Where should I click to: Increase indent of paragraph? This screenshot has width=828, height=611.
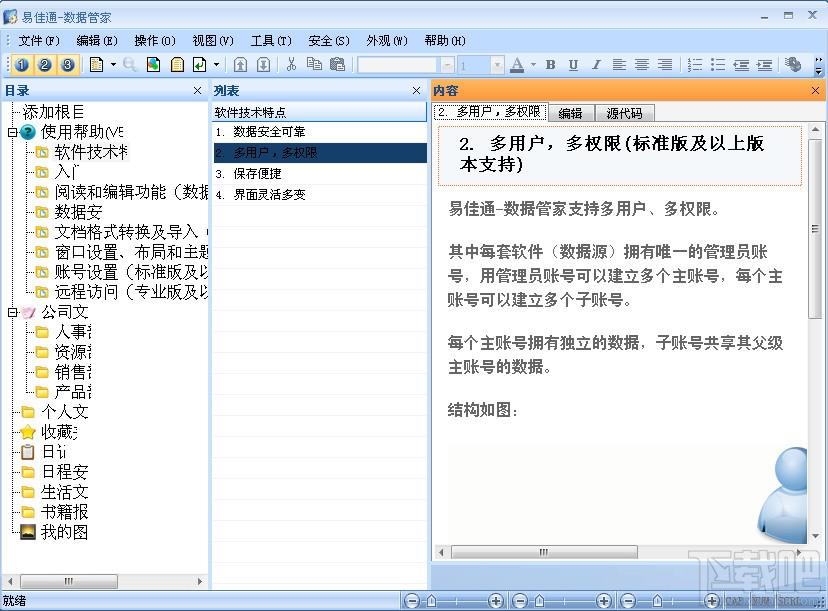pyautogui.click(x=764, y=65)
